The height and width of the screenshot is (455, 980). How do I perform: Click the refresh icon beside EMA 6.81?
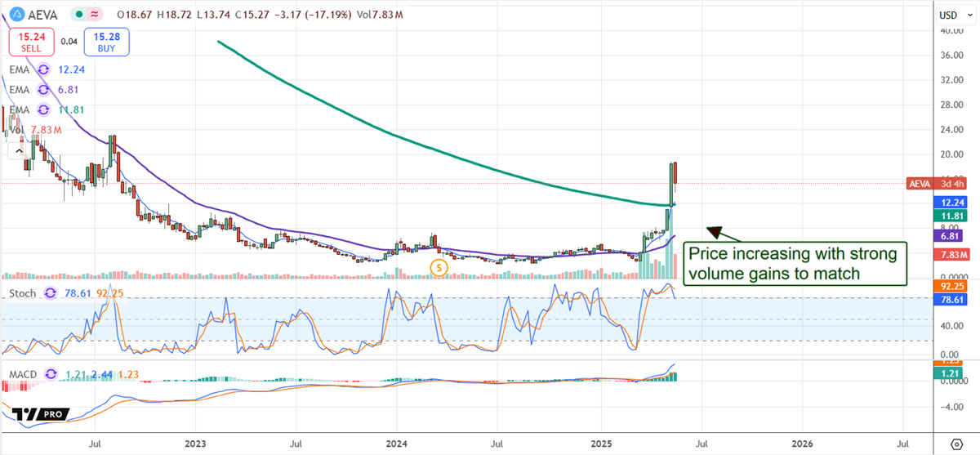point(42,89)
